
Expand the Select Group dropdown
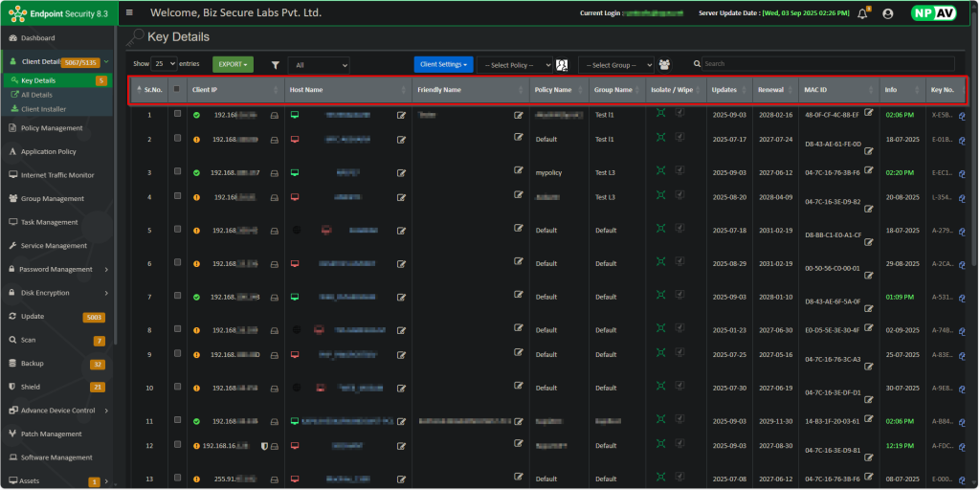pos(615,65)
